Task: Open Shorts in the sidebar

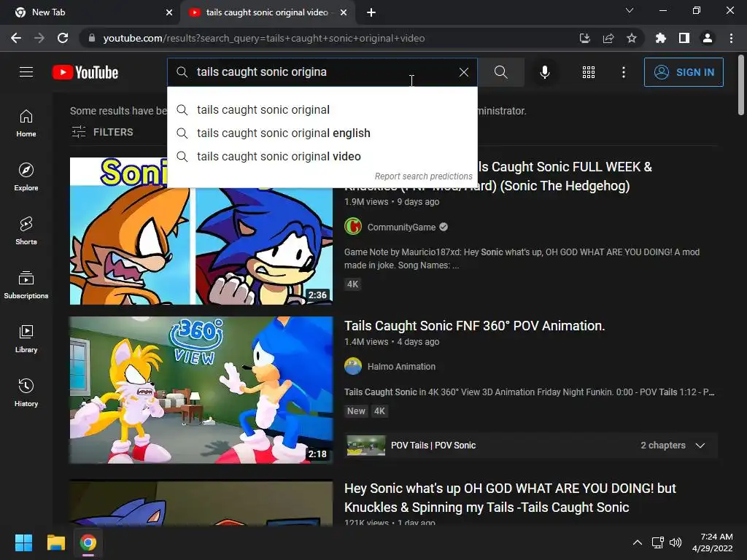Action: (26, 231)
